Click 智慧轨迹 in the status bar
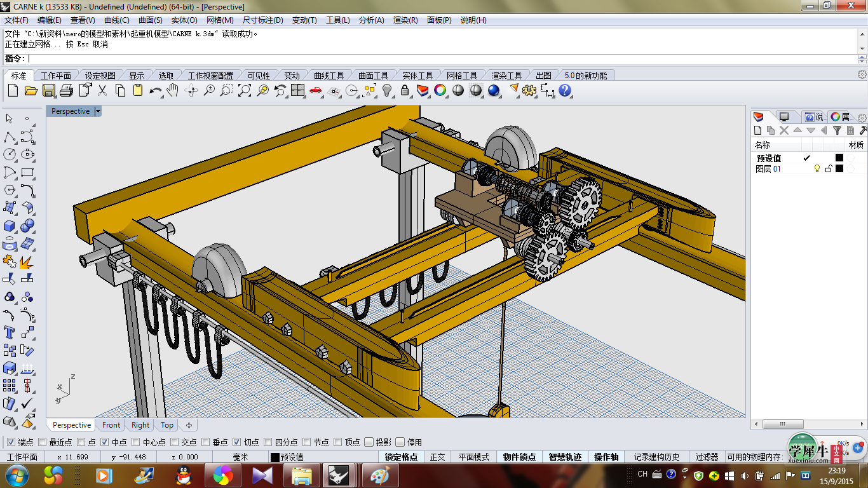868x488 pixels. tap(565, 457)
